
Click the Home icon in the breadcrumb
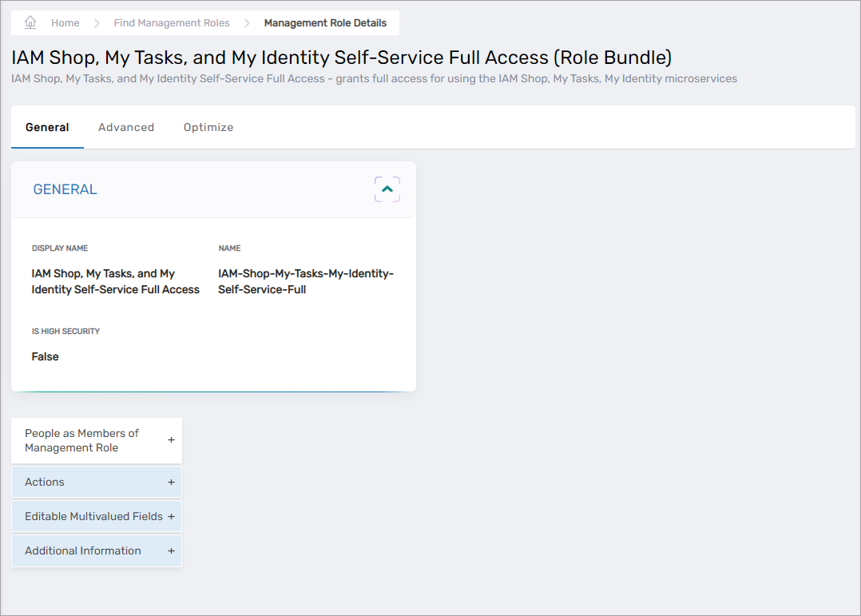click(x=30, y=22)
